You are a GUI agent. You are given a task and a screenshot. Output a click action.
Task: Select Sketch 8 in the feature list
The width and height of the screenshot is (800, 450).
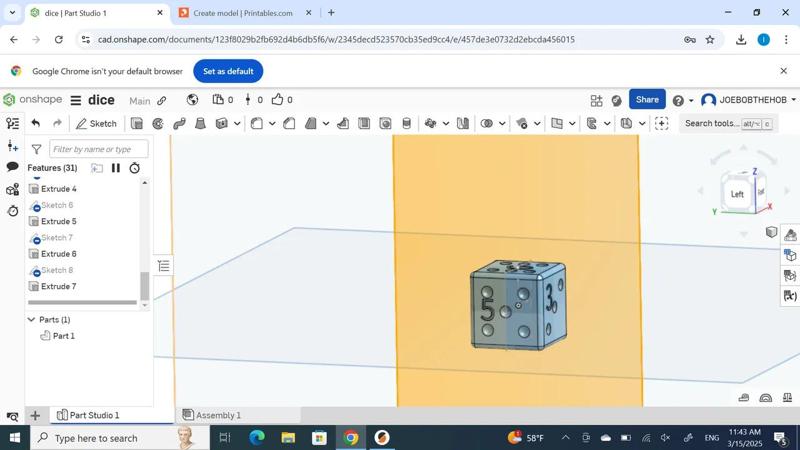[57, 270]
